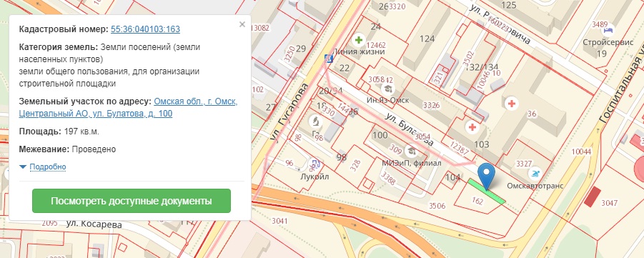Click parcel label 13082

tap(259, 28)
